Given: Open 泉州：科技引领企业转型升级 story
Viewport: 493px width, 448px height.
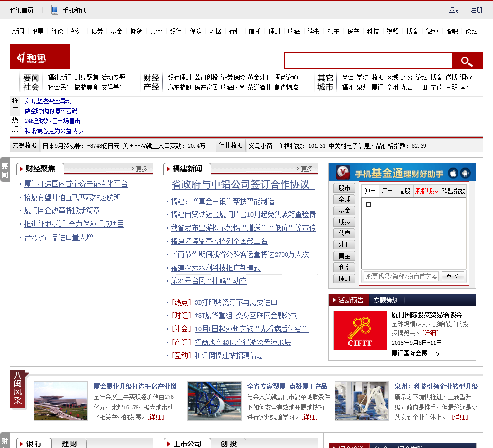Looking at the screenshot, I should 436,387.
